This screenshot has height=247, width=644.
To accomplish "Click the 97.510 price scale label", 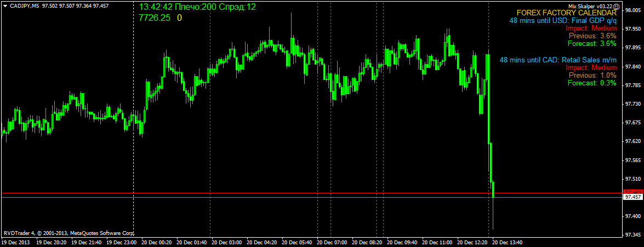I will (632, 179).
